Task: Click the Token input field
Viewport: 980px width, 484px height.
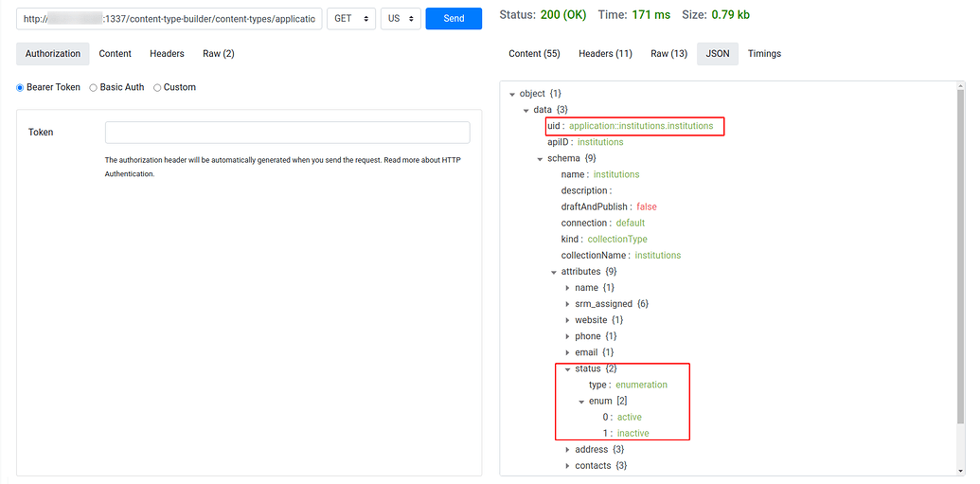Action: (x=288, y=133)
